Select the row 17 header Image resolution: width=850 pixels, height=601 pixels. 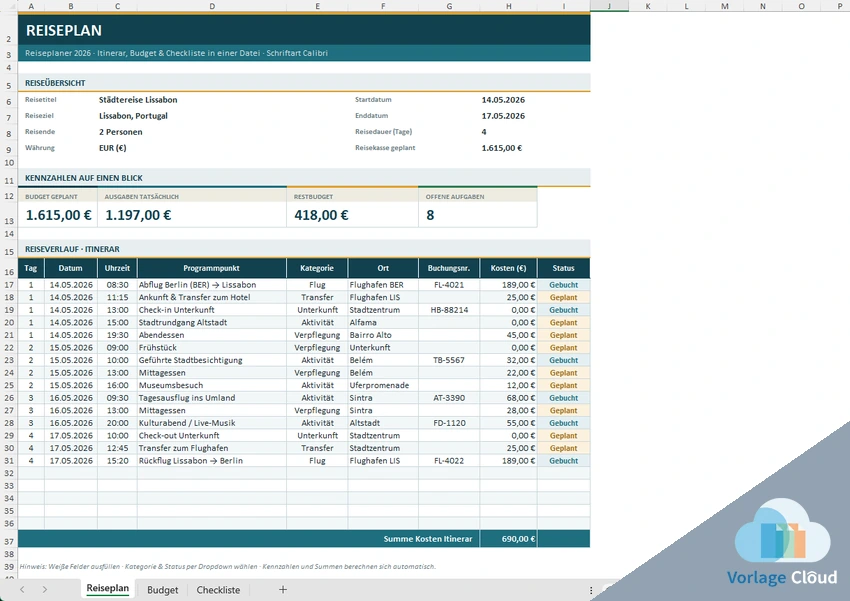tap(9, 285)
